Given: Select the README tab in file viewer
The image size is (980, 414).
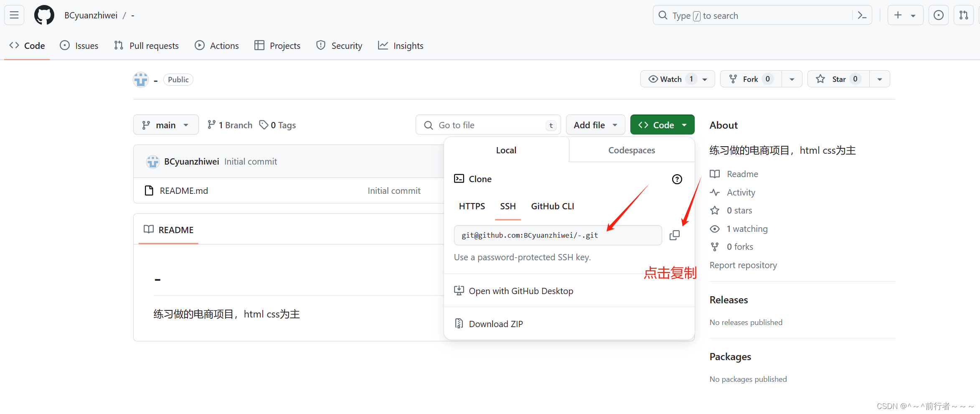Looking at the screenshot, I should pos(169,230).
